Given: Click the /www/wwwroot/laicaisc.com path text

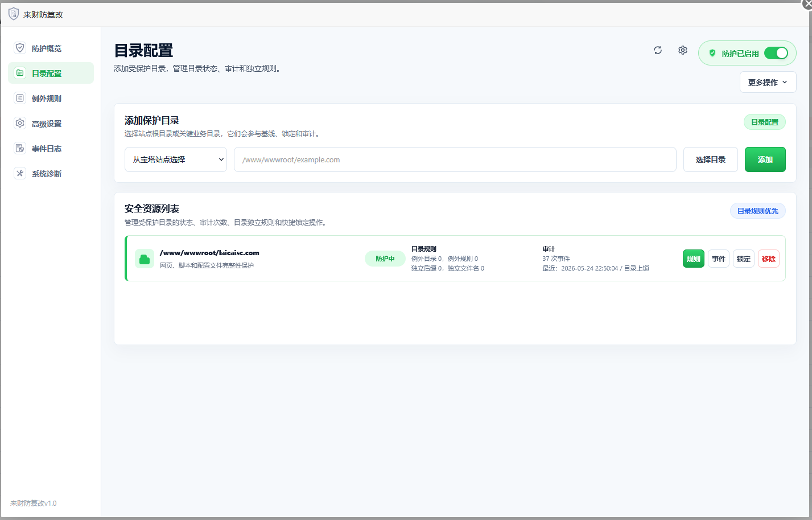Looking at the screenshot, I should 209,253.
